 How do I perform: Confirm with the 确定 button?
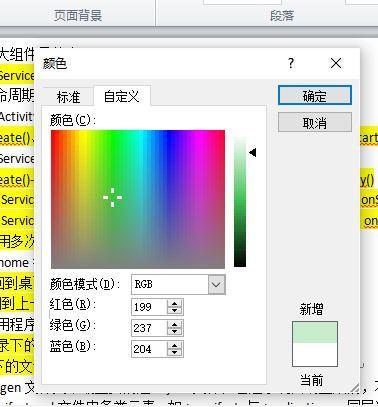click(x=315, y=96)
